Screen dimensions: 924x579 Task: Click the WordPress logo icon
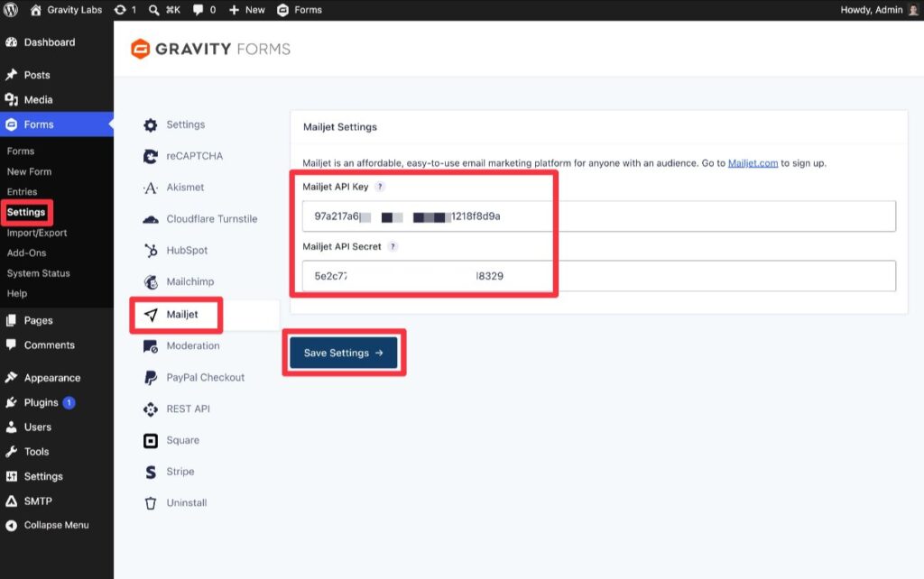11,9
